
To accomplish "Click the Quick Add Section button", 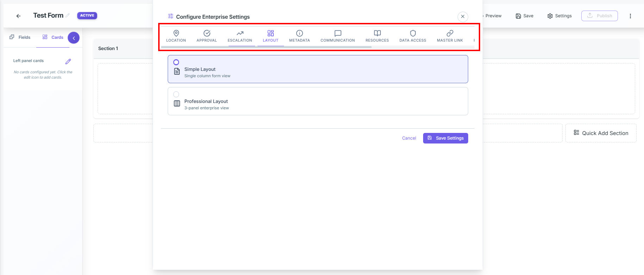I will (x=601, y=133).
